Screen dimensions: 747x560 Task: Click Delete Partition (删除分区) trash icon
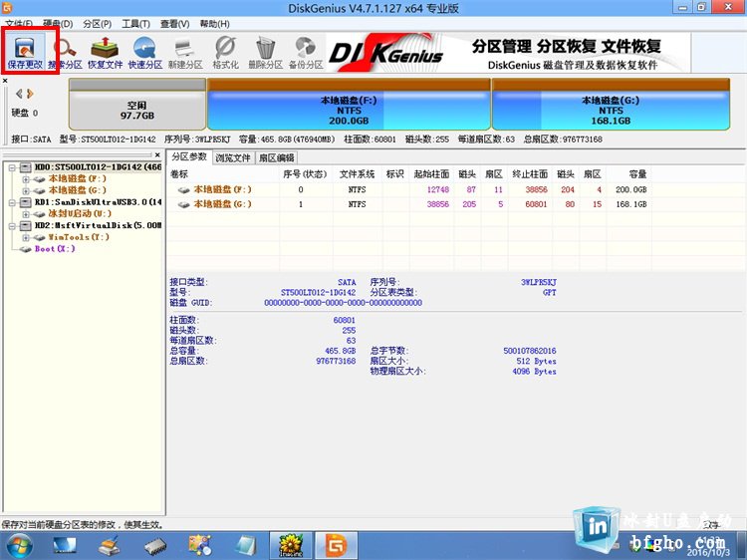click(265, 52)
